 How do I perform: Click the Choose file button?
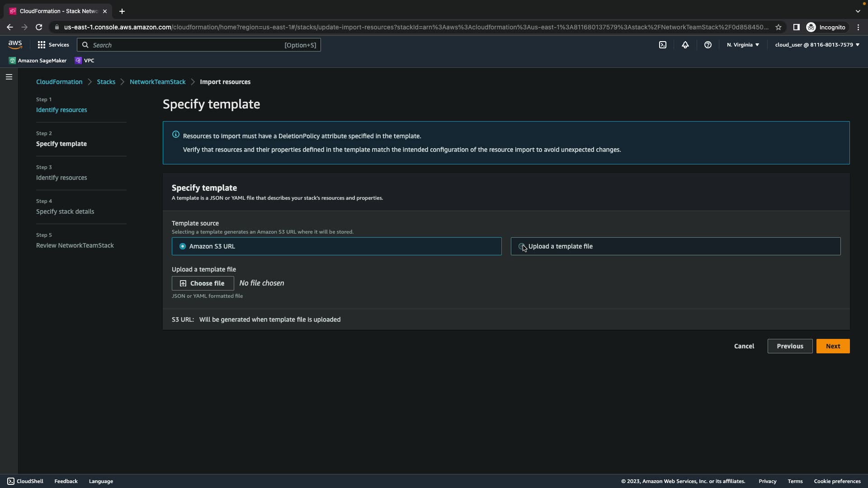pos(203,283)
